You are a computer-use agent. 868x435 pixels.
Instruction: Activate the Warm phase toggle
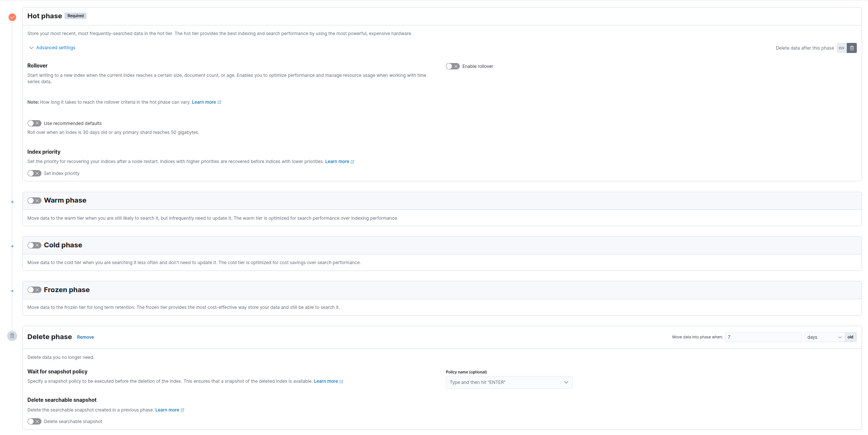click(34, 201)
